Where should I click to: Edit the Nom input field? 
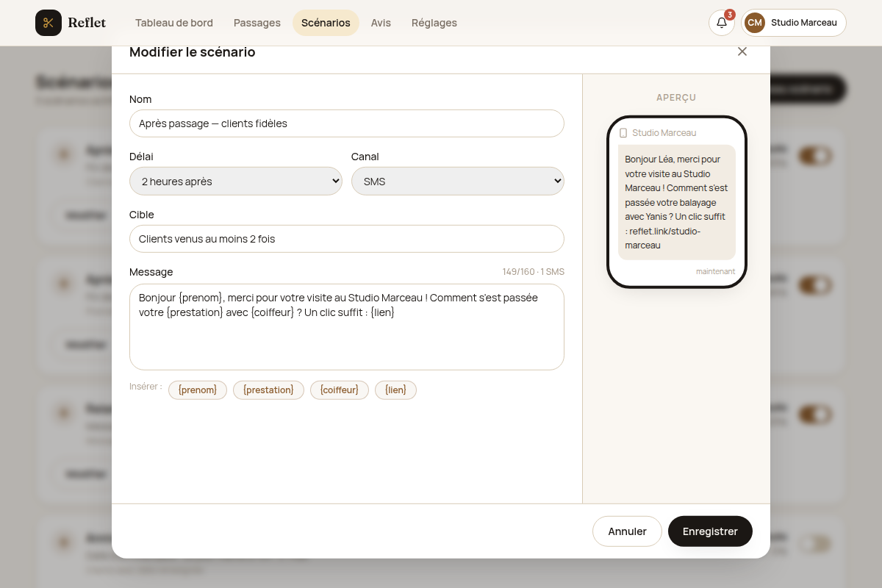pyautogui.click(x=347, y=123)
